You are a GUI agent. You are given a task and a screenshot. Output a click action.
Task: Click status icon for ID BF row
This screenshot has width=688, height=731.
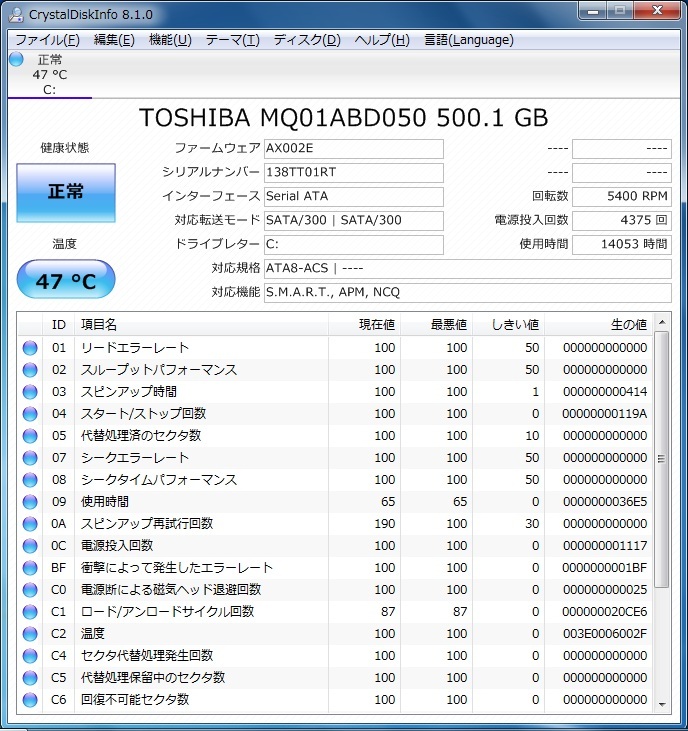tap(30, 568)
